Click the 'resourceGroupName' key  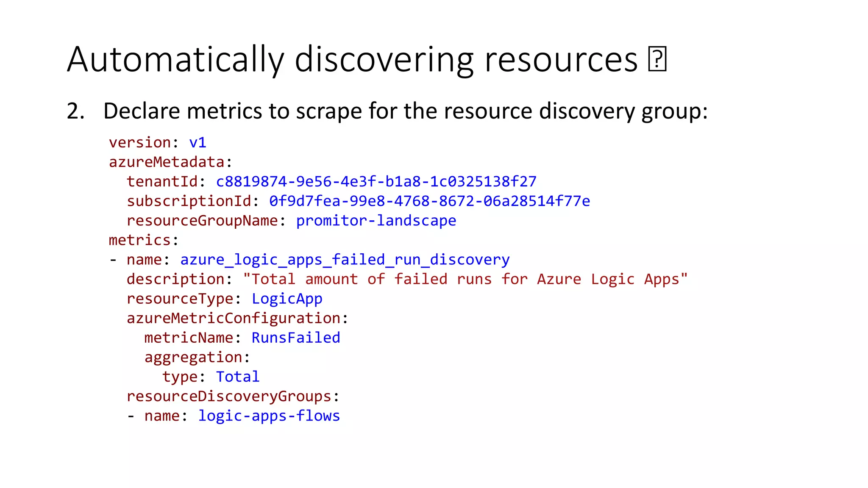[x=202, y=220]
